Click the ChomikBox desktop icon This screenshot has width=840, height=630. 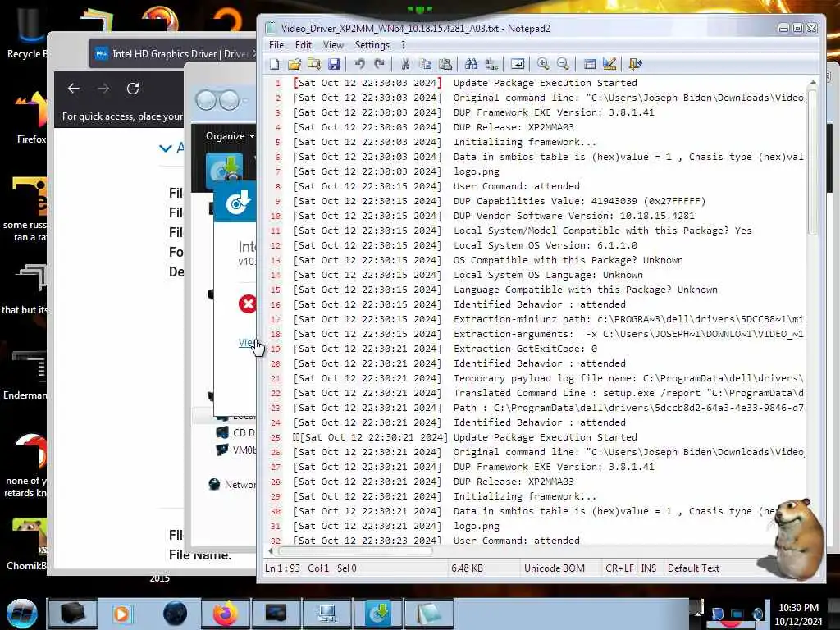[26, 545]
